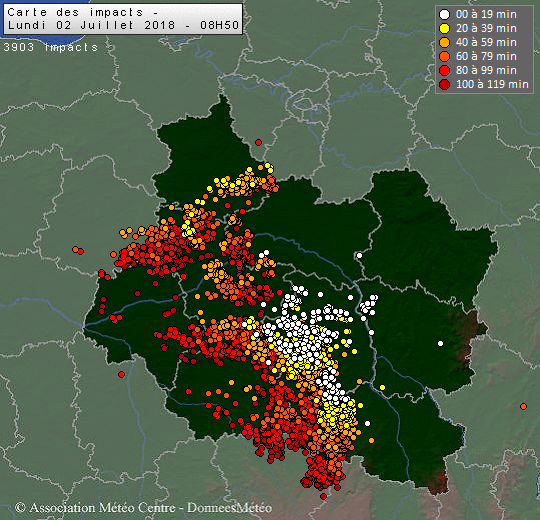Click the Association Météo Centre copyright text
The height and width of the screenshot is (520, 540).
click(143, 508)
